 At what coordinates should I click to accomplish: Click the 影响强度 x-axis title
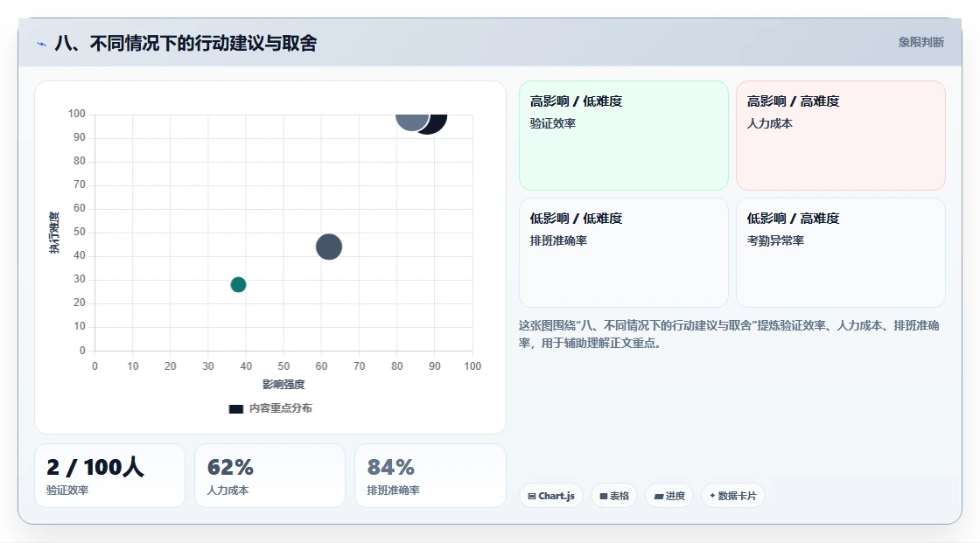tap(283, 384)
